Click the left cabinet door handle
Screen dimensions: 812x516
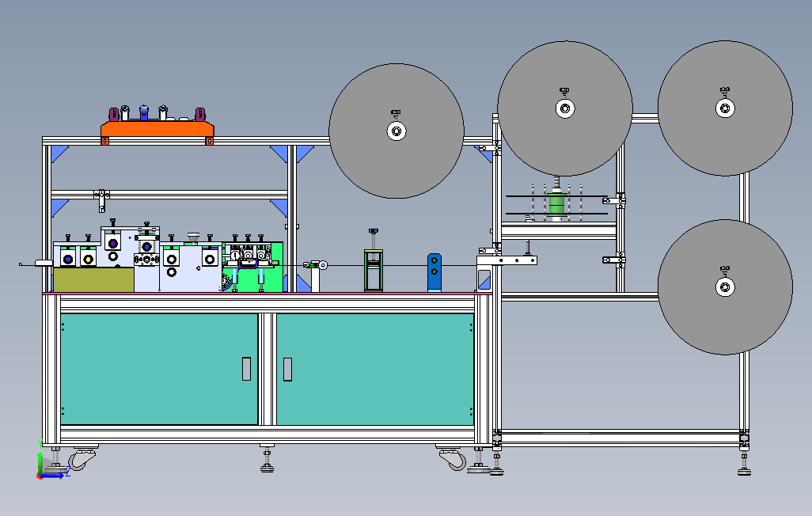click(x=246, y=369)
